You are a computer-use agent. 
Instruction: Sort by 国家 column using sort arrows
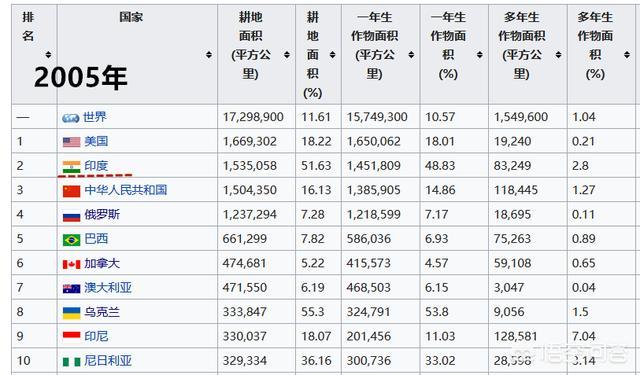tap(209, 54)
